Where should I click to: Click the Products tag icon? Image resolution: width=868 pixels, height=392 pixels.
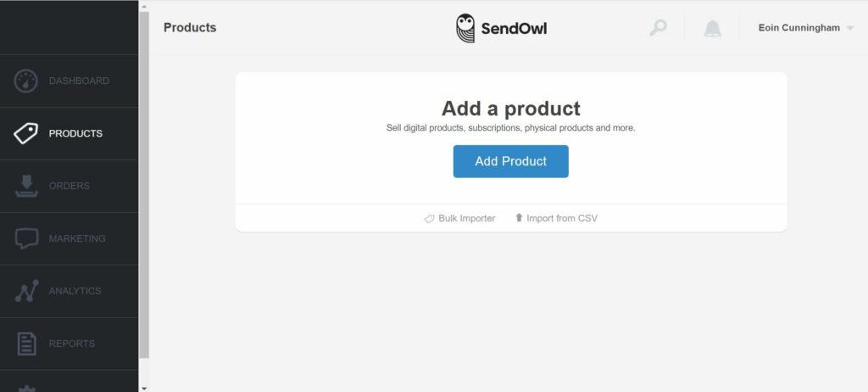(26, 133)
